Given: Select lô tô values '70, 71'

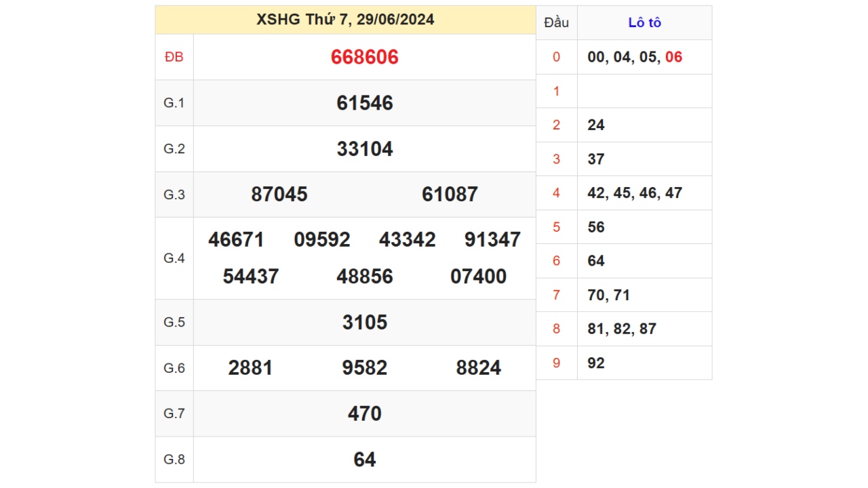Looking at the screenshot, I should tap(609, 295).
